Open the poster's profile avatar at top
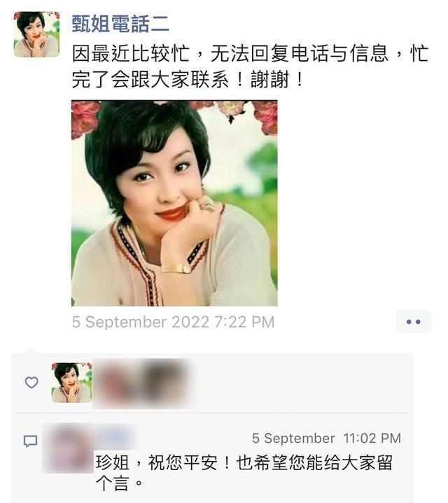The height and width of the screenshot is (503, 448). pos(36,34)
